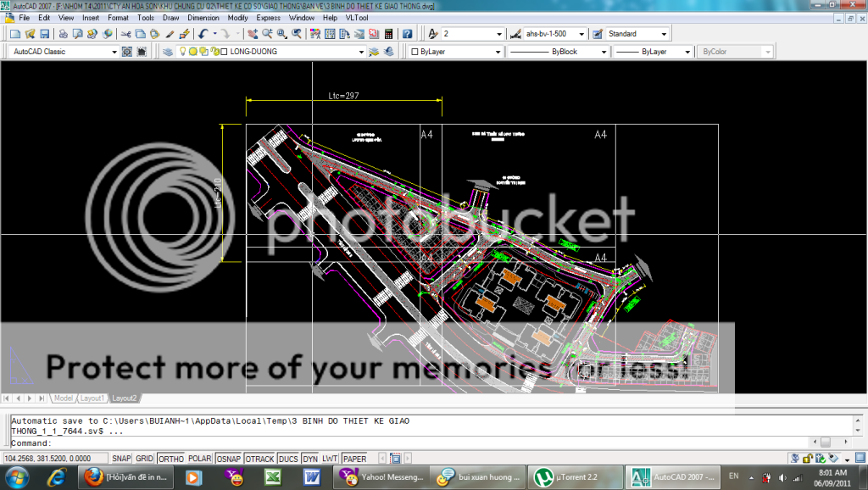This screenshot has width=868, height=490.
Task: Toggle DYN dynamic input in status bar
Action: pos(310,459)
